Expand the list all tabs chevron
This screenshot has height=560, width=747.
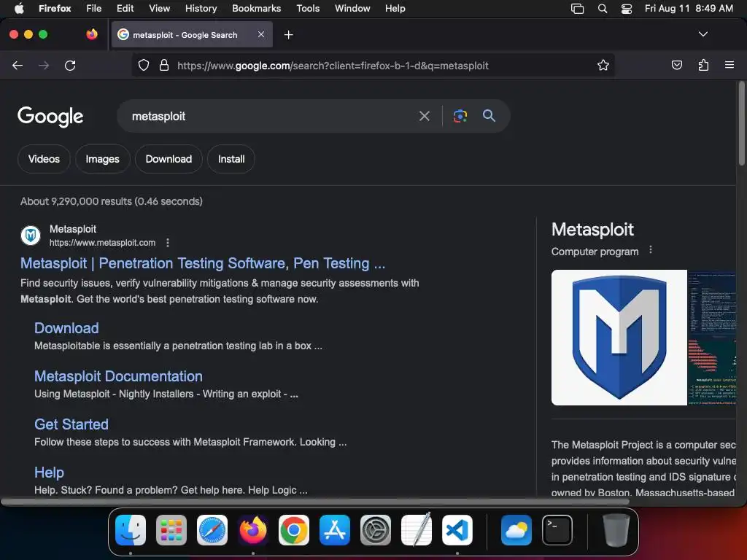click(x=703, y=34)
